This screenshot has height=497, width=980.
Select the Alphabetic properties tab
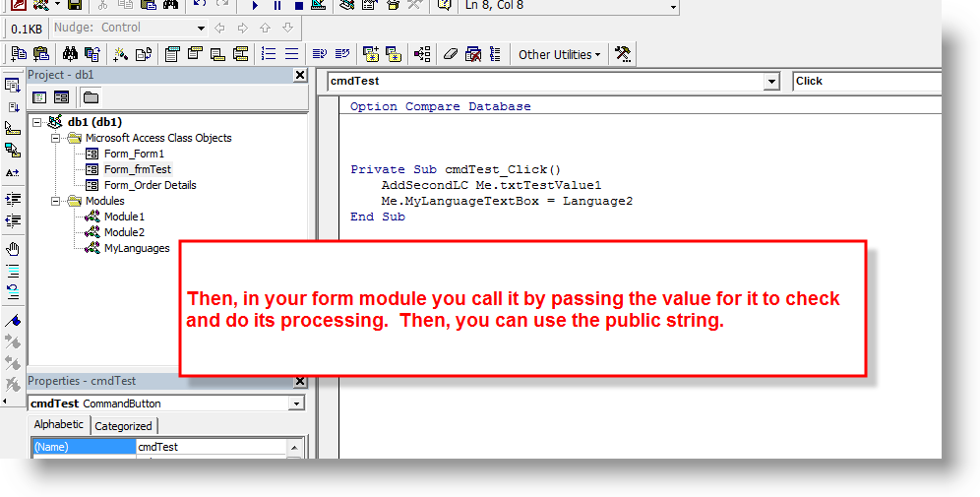59,425
